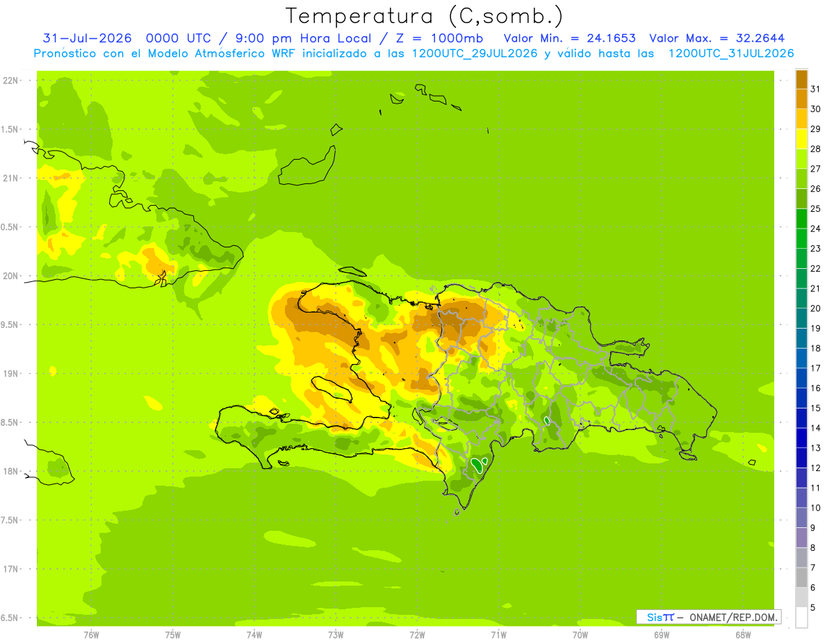Click the legend value 17
This screenshot has height=644, width=834.
click(815, 368)
